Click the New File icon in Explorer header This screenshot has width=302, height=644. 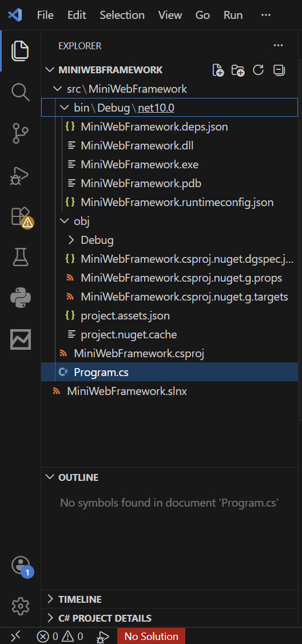[218, 70]
